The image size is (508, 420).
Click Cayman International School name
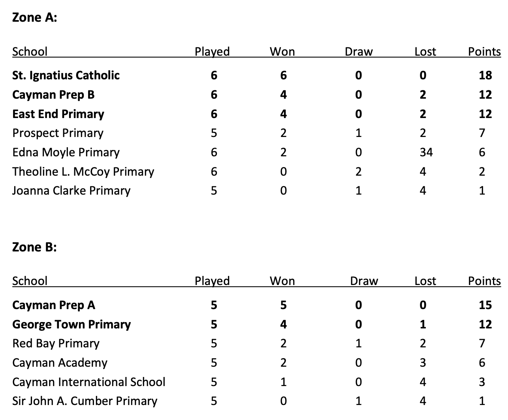(88, 382)
